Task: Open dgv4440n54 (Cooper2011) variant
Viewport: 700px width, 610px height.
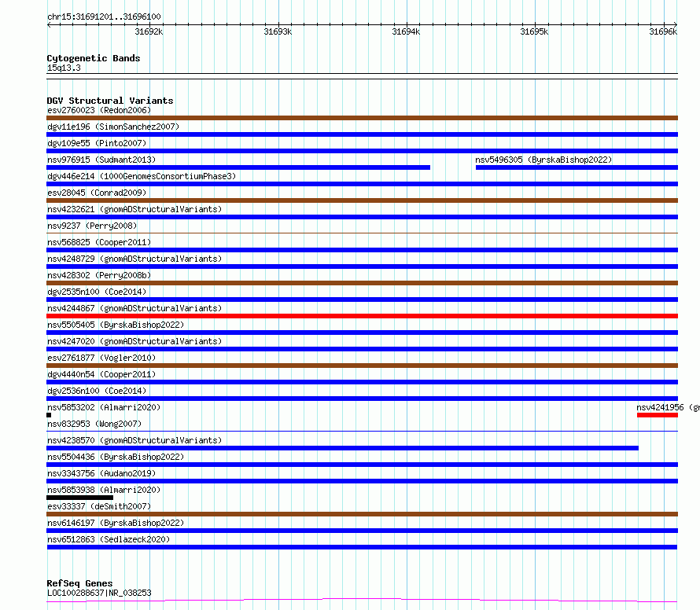Action: click(101, 374)
